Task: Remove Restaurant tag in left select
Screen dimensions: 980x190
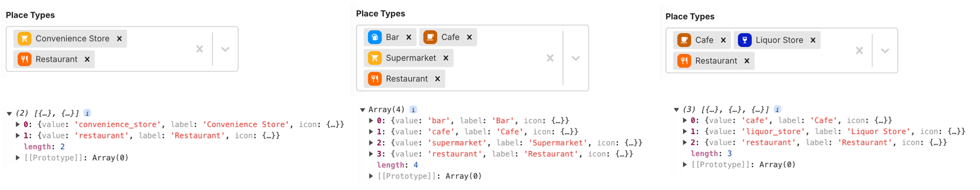Action: coord(87,59)
